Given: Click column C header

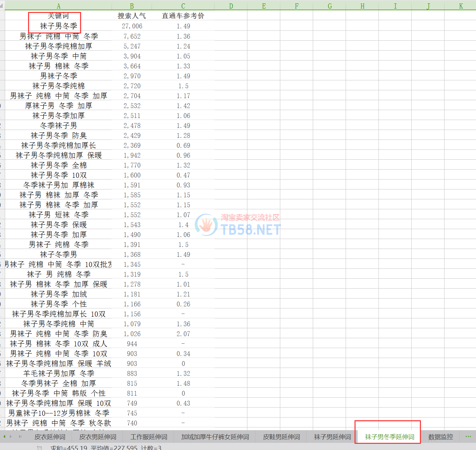Looking at the screenshot, I should (x=183, y=6).
